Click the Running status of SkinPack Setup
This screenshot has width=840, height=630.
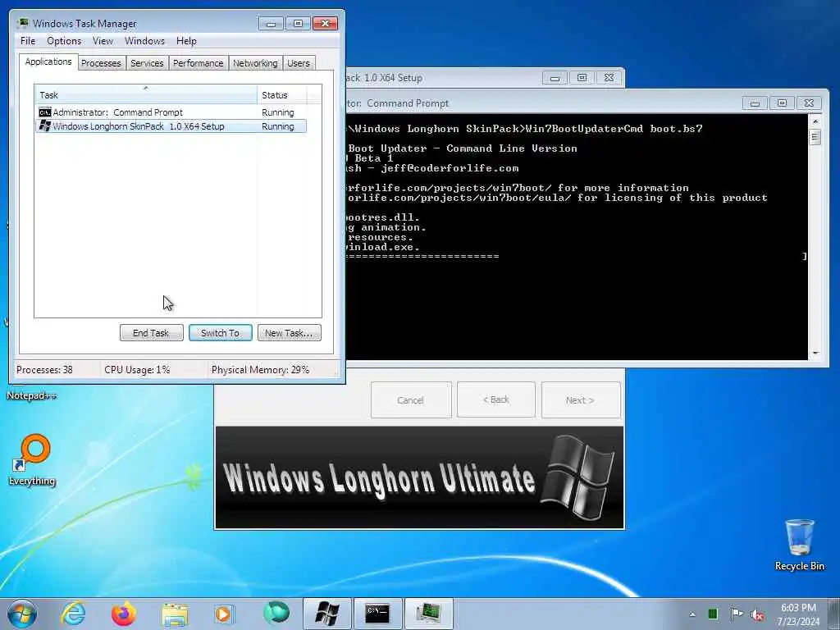(x=277, y=126)
